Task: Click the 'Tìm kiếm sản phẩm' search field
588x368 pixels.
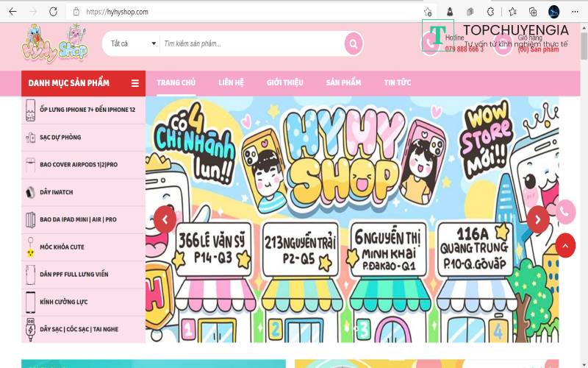Action: pyautogui.click(x=250, y=44)
